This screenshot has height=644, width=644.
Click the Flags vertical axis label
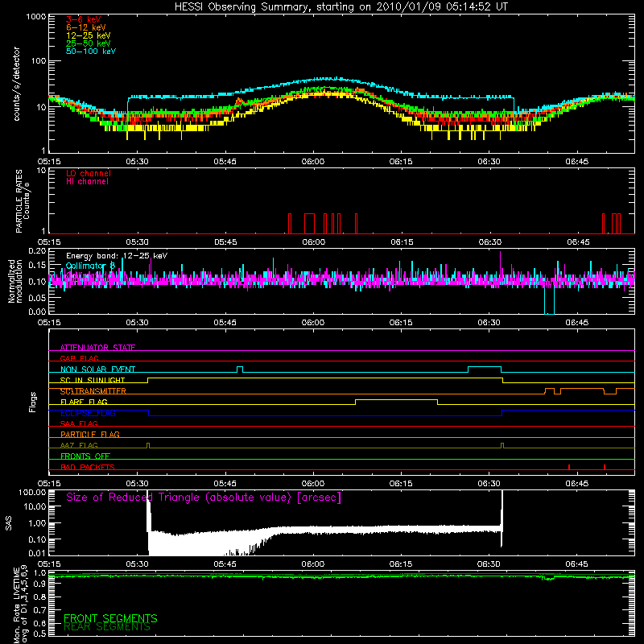coord(33,402)
